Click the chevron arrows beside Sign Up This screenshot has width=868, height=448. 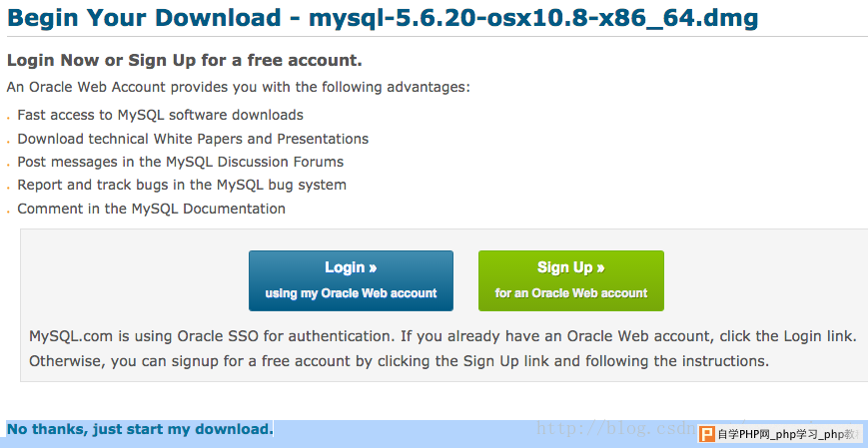[x=600, y=268]
